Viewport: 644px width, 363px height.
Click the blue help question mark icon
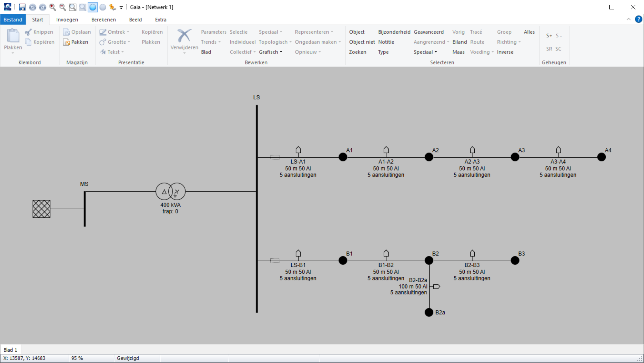pyautogui.click(x=638, y=19)
